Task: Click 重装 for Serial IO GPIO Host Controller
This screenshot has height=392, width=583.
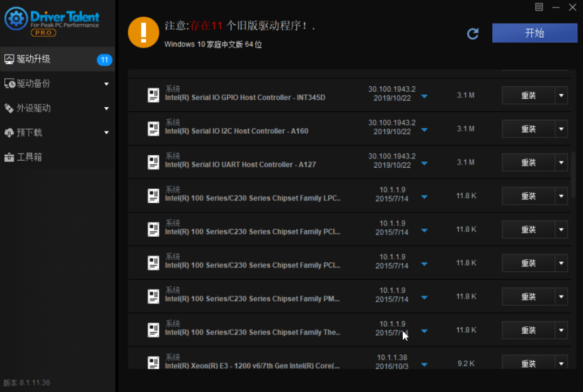Action: click(x=528, y=95)
